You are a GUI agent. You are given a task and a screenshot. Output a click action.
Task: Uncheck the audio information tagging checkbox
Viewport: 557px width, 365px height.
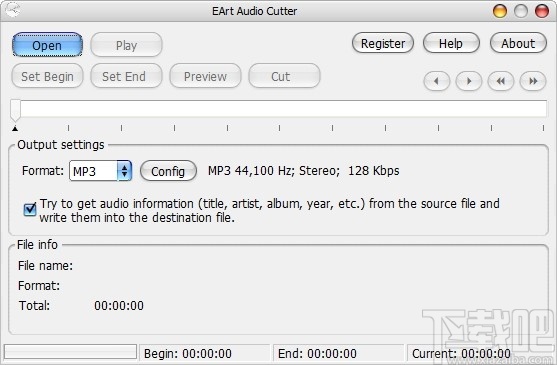30,209
